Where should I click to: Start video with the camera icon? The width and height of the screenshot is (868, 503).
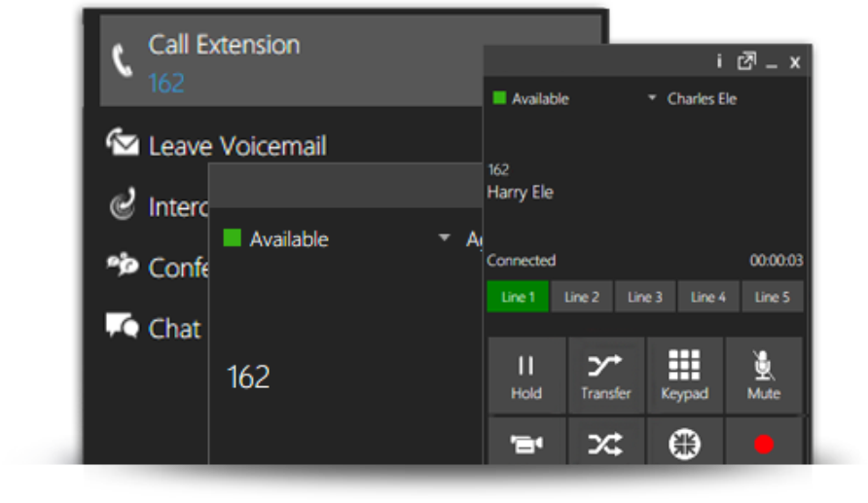point(526,444)
